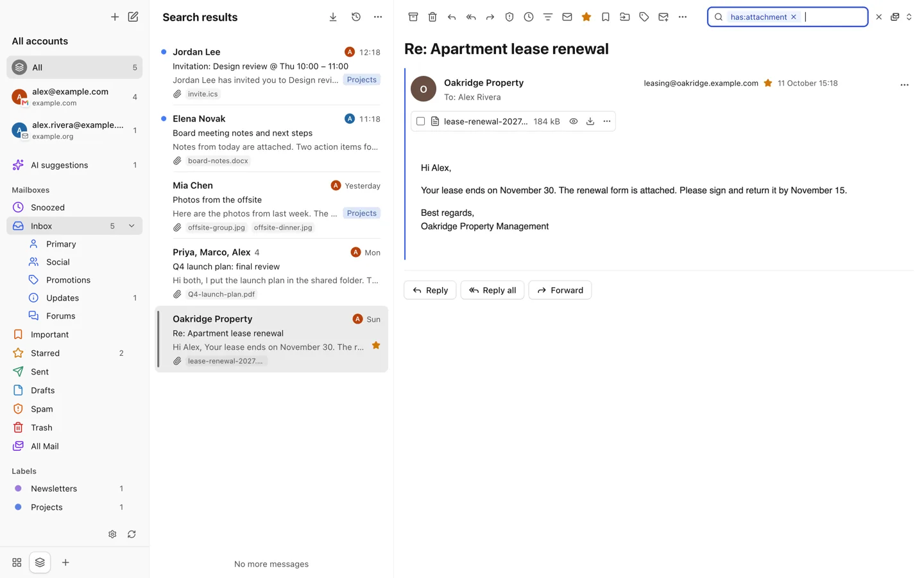Add label with the tag toolbar icon
The image size is (924, 578).
click(x=644, y=17)
